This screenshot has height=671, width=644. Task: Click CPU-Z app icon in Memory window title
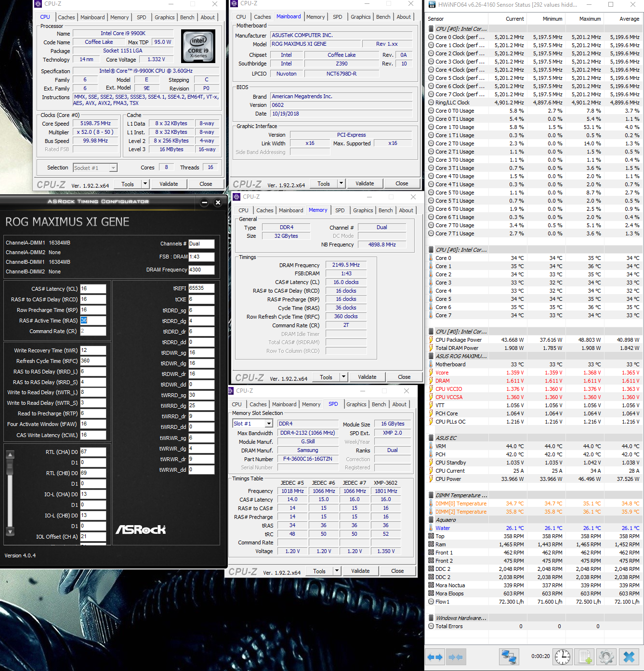coord(237,196)
